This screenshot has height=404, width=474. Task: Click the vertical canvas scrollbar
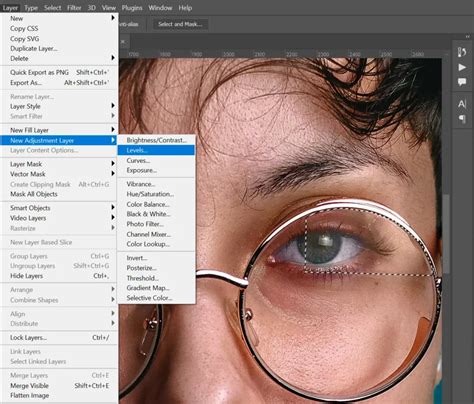446,233
